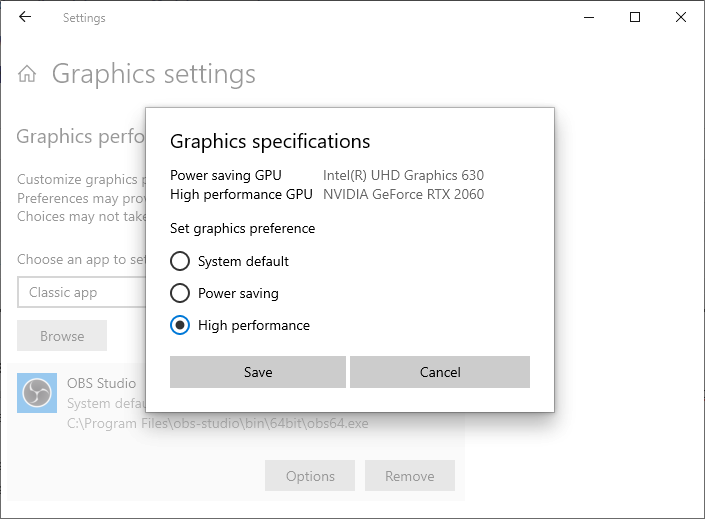Cancel the Graphics specifications dialog

click(440, 372)
